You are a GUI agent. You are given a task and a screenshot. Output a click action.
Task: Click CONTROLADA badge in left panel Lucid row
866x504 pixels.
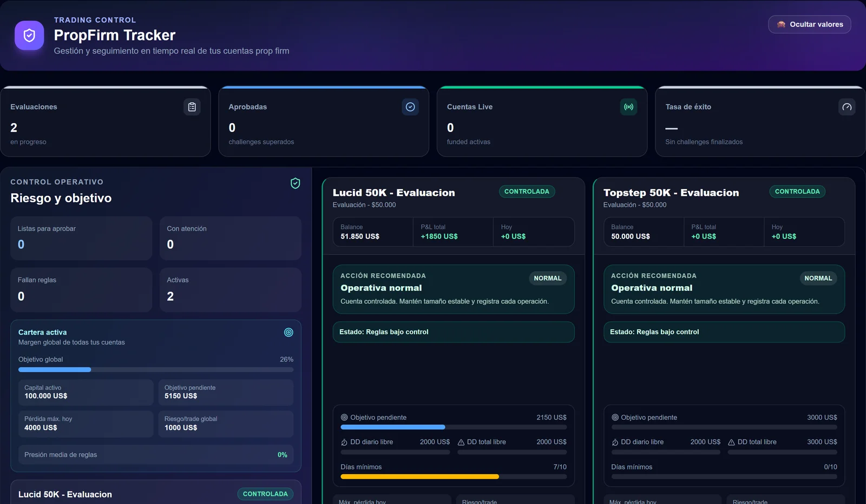pos(265,494)
